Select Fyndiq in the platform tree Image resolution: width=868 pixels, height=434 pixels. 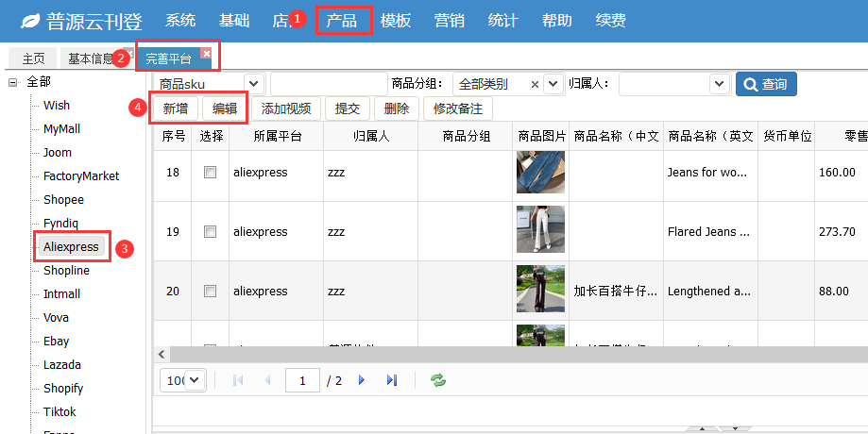(60, 224)
